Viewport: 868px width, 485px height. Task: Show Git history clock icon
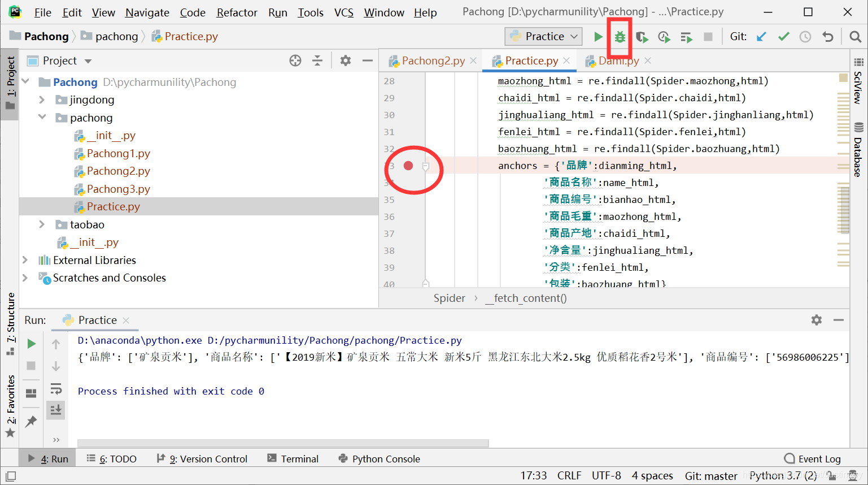click(805, 37)
